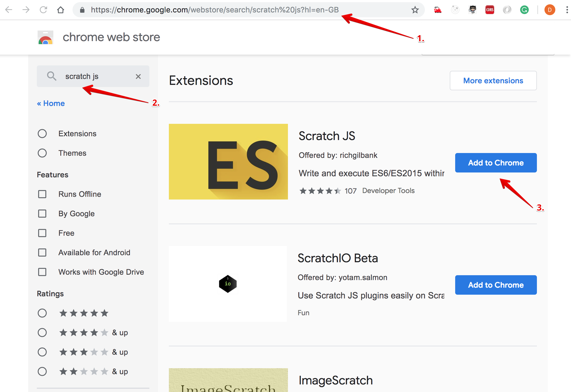
Task: Go to browser home page icon
Action: click(61, 10)
